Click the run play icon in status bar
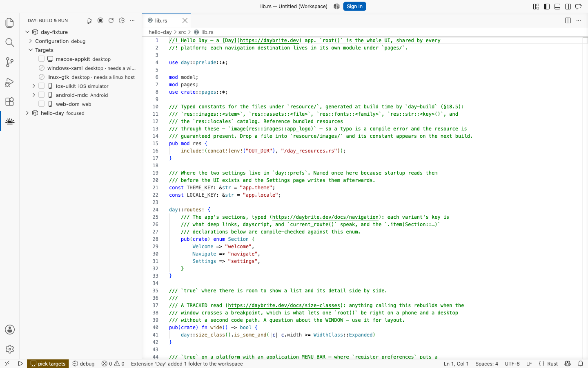Screen dimensions: 588x368 (x=20, y=364)
